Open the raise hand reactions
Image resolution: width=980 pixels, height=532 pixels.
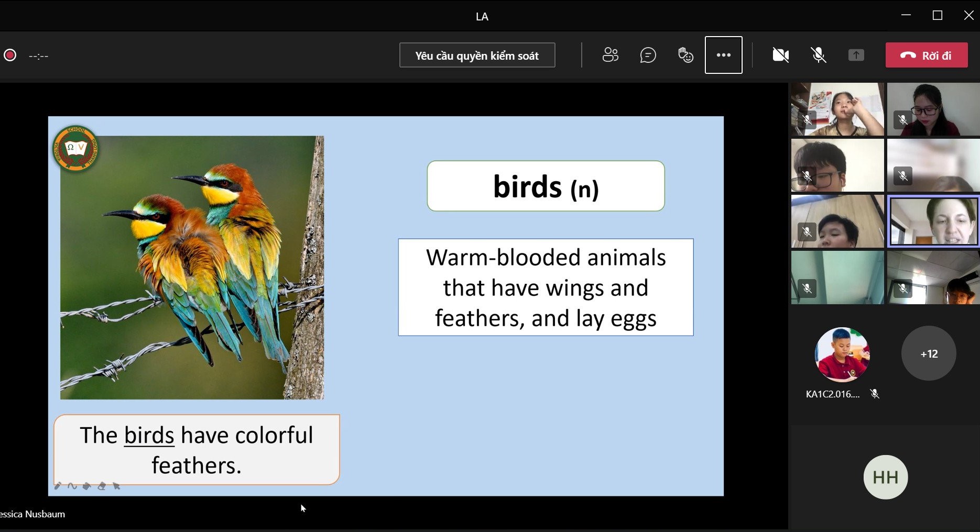pyautogui.click(x=685, y=55)
